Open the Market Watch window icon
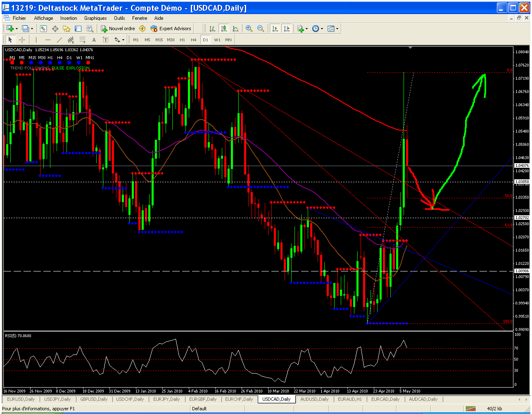Image resolution: width=532 pixels, height=414 pixels. pyautogui.click(x=43, y=29)
